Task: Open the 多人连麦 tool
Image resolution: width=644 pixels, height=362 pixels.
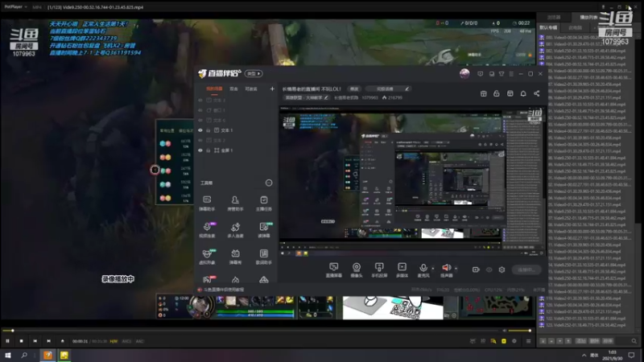Action: pyautogui.click(x=235, y=230)
